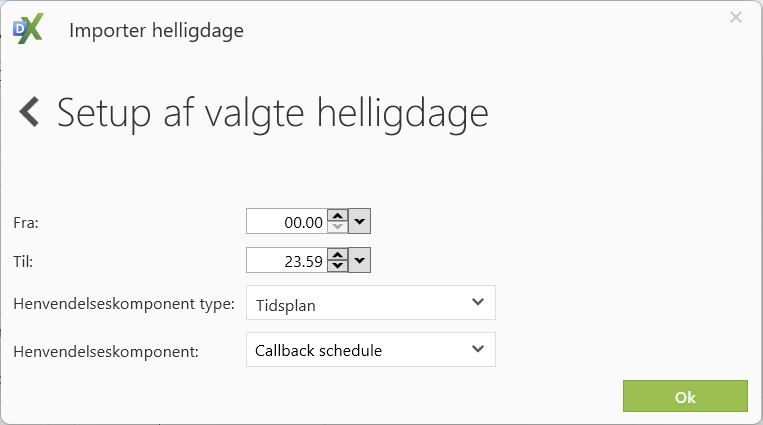Click the chevron in Callback schedule box

pos(478,349)
